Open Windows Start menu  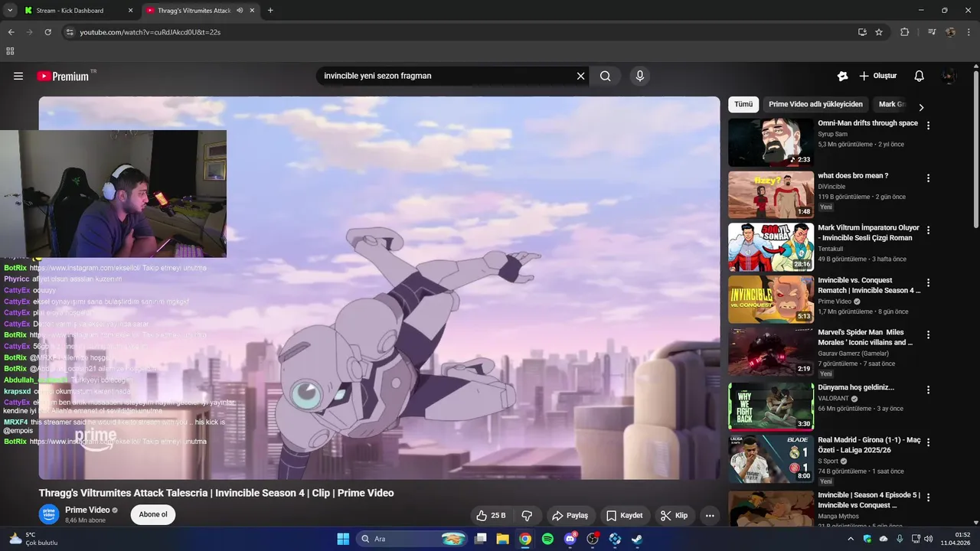(x=343, y=539)
